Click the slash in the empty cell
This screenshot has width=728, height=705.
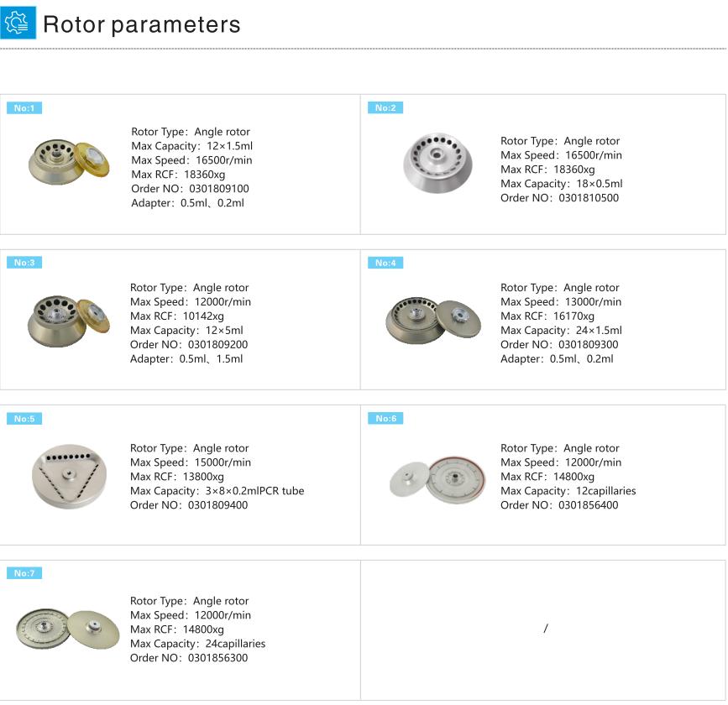(546, 629)
